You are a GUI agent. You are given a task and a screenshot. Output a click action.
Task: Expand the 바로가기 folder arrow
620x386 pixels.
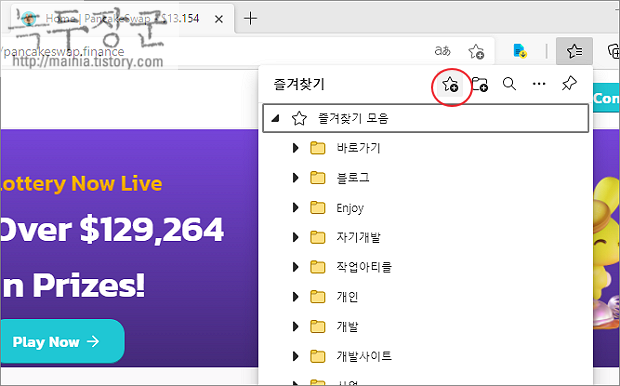pyautogui.click(x=295, y=148)
